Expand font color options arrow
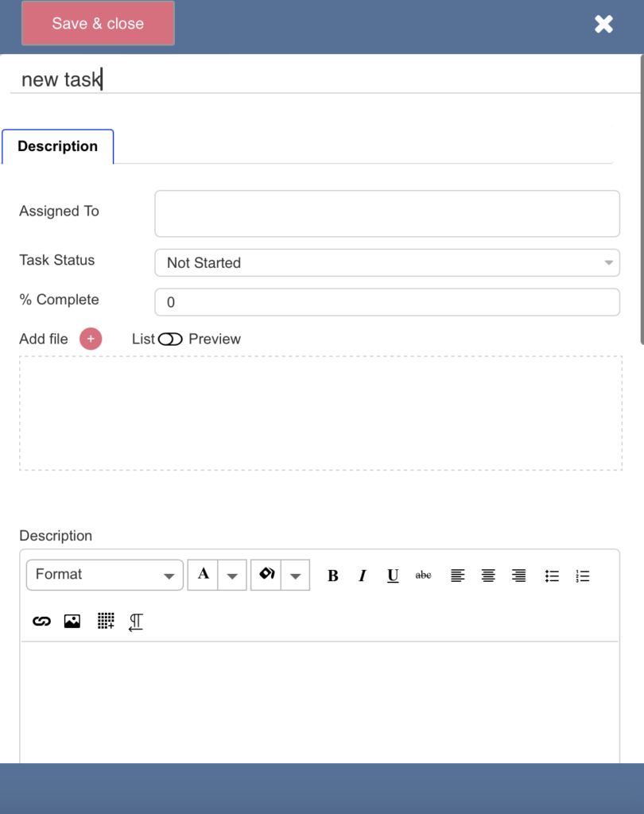 pyautogui.click(x=232, y=575)
